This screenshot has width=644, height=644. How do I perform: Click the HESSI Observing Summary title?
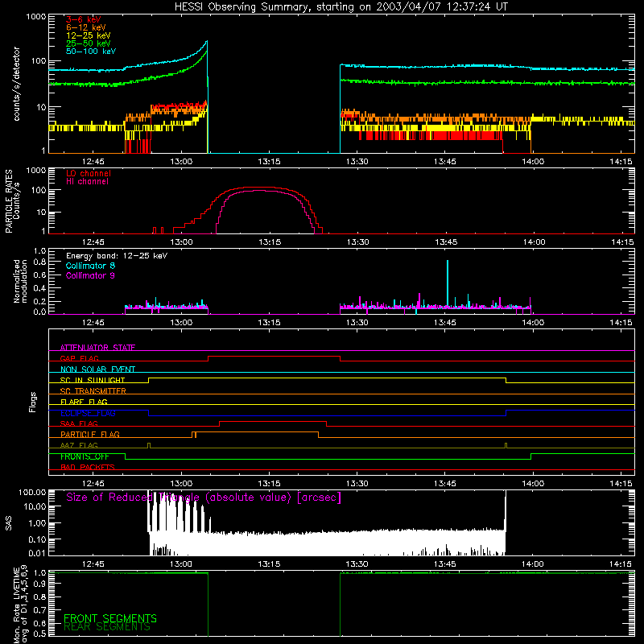(x=341, y=6)
